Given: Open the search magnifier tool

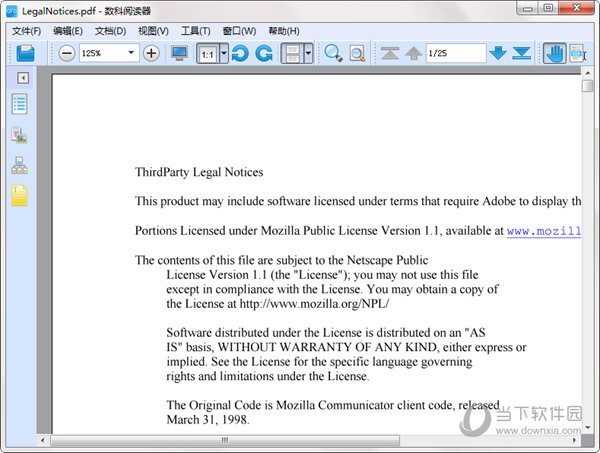Looking at the screenshot, I should (333, 53).
